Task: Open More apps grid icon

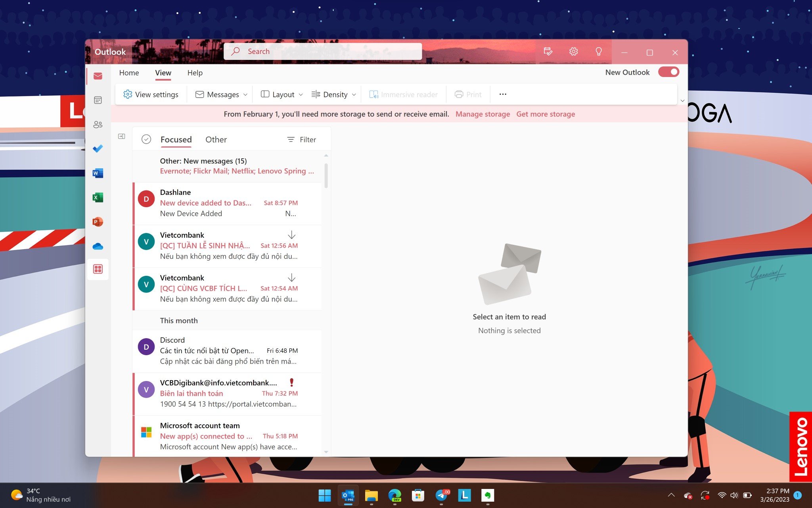Action: point(98,269)
